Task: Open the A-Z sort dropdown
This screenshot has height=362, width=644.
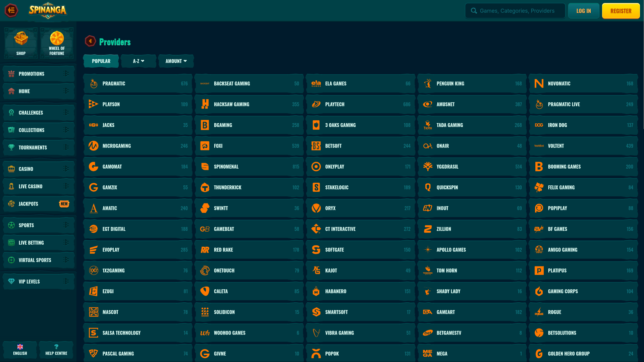Action: (139, 61)
